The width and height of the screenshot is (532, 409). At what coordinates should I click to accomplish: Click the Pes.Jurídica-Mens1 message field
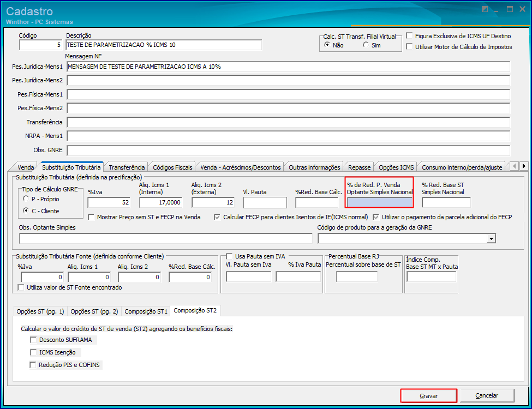coord(289,67)
